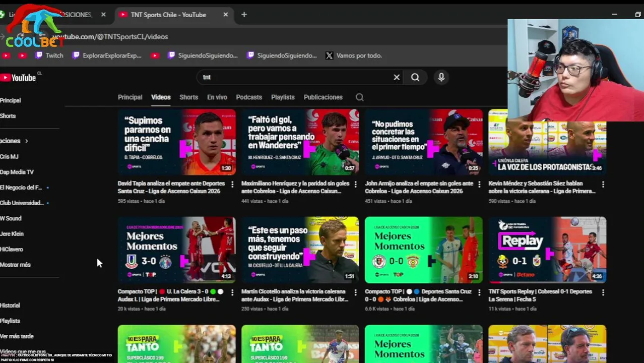Select the Videos channel tab
This screenshot has height=363, width=644.
[161, 97]
